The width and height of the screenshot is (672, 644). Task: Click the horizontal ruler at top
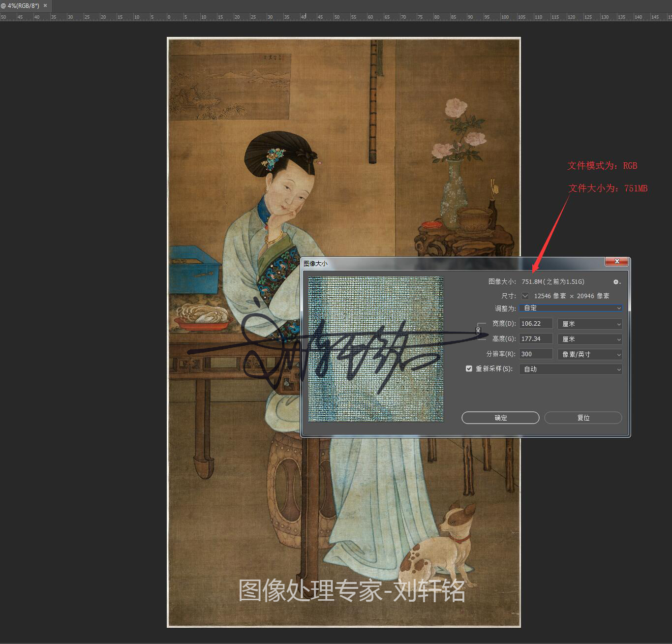tap(336, 17)
